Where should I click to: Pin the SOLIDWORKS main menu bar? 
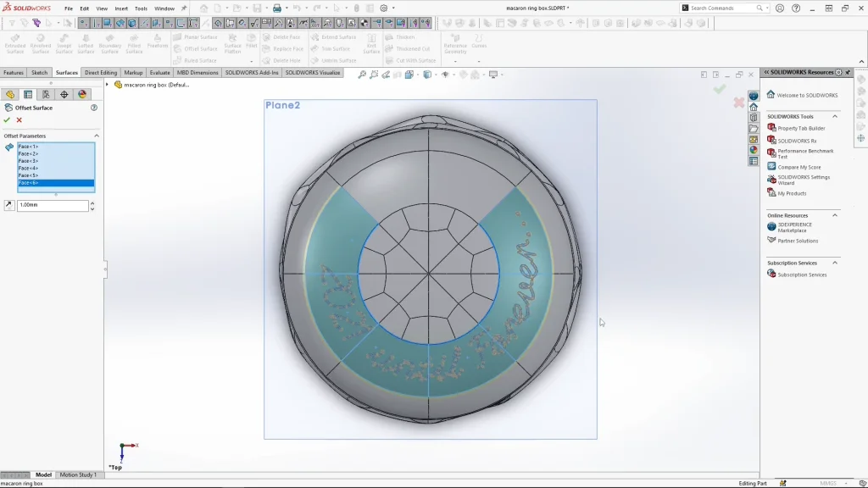184,8
